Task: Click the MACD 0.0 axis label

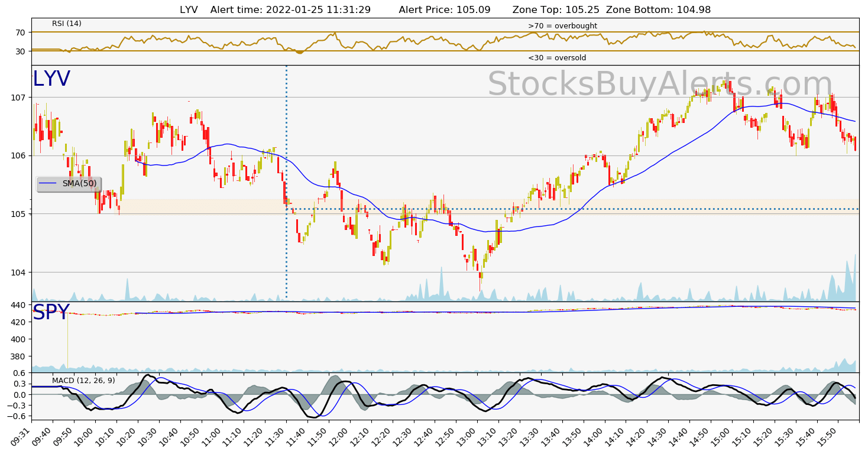Action: pos(21,394)
